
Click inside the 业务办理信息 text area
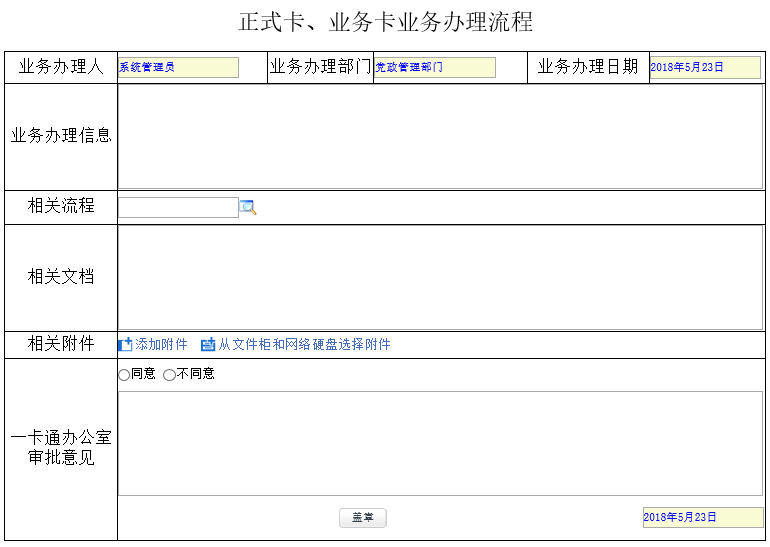tap(440, 137)
